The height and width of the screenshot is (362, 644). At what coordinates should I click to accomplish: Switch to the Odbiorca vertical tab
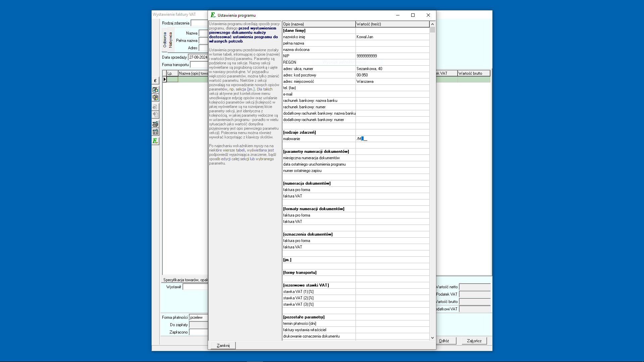point(165,40)
